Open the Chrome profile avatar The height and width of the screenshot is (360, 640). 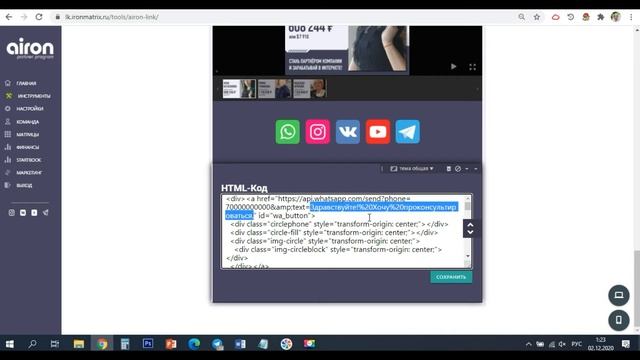point(616,17)
